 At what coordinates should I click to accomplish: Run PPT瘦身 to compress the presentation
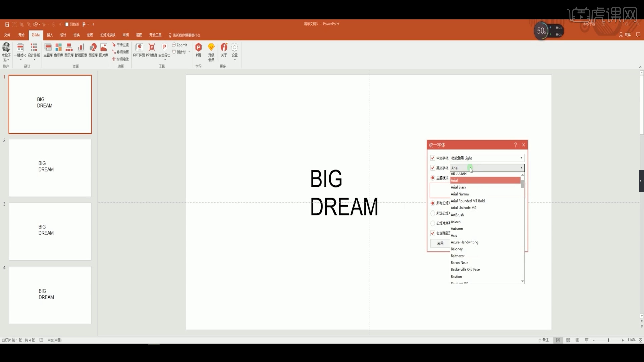(x=152, y=50)
